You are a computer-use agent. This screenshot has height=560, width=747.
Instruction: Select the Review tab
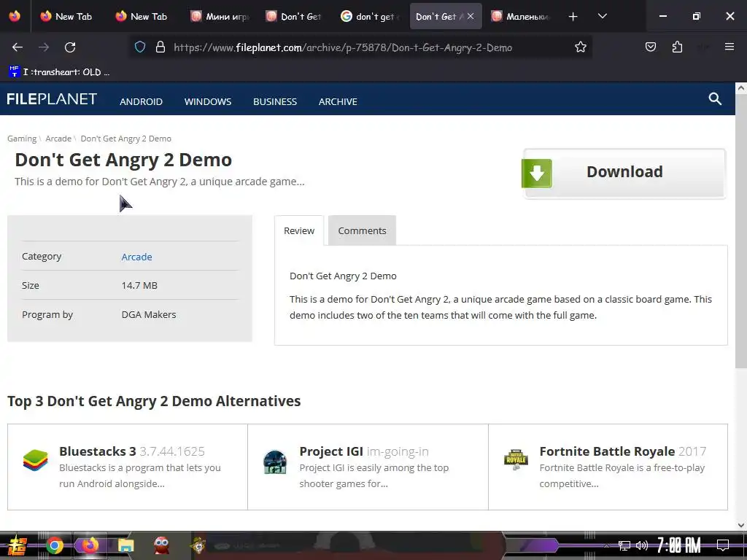point(299,230)
